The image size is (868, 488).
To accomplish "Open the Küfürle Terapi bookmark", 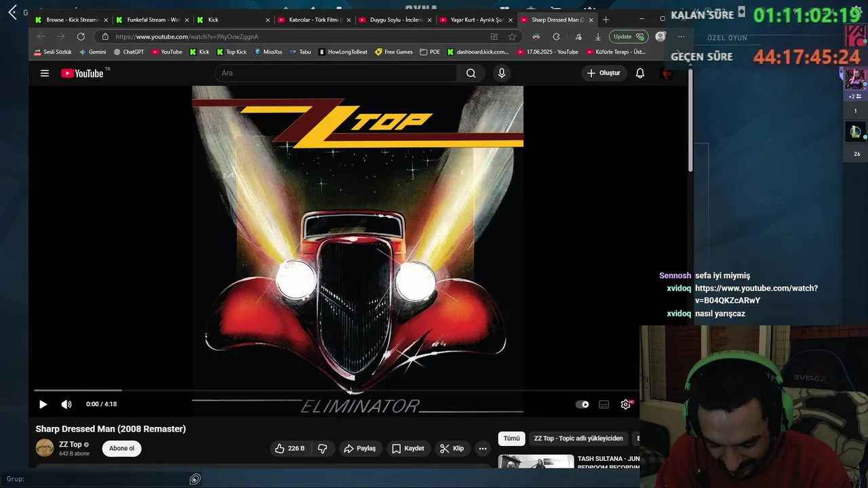I will coord(616,52).
